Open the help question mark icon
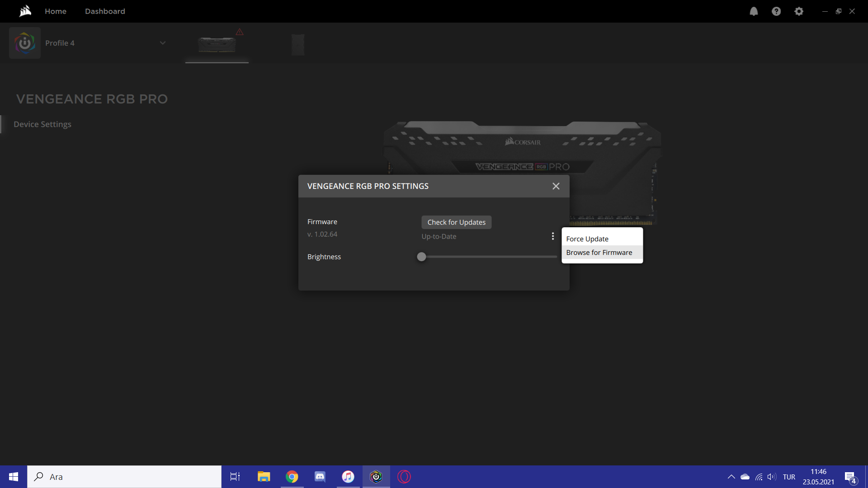The image size is (868, 488). [776, 11]
